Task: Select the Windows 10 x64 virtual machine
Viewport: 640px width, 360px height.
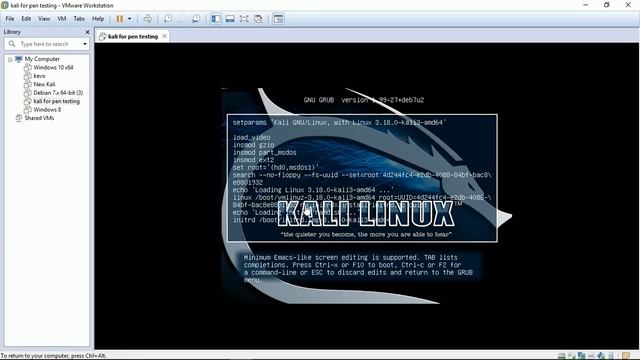Action: pos(53,68)
